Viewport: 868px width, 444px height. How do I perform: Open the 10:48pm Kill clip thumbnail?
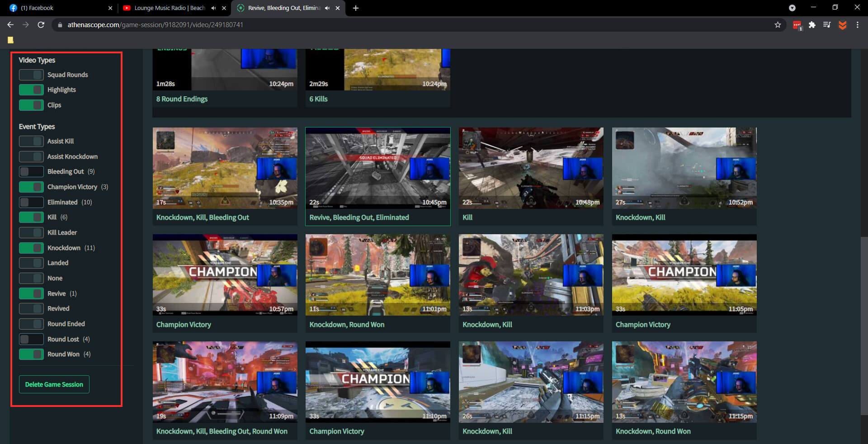[531, 168]
